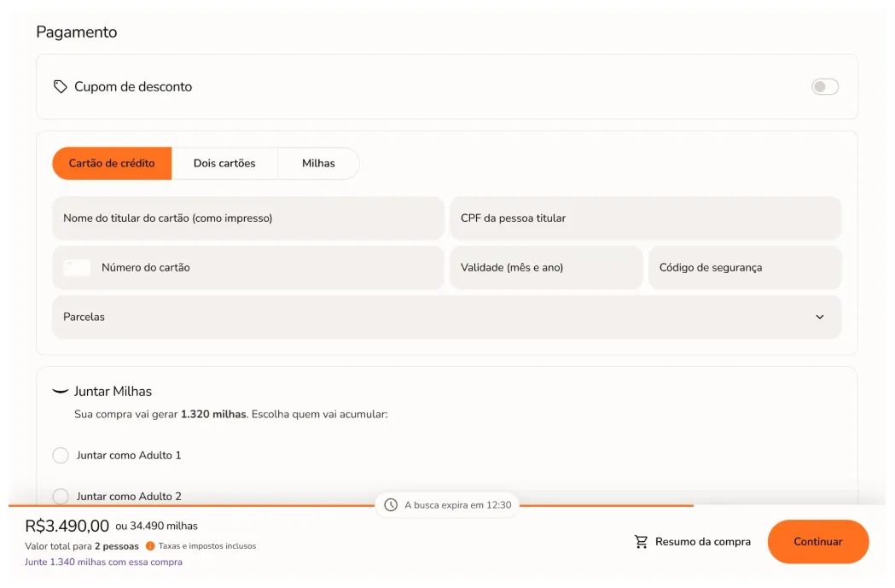Click the Juntar Milhas smile icon
The width and height of the screenshot is (895, 588).
coord(60,391)
